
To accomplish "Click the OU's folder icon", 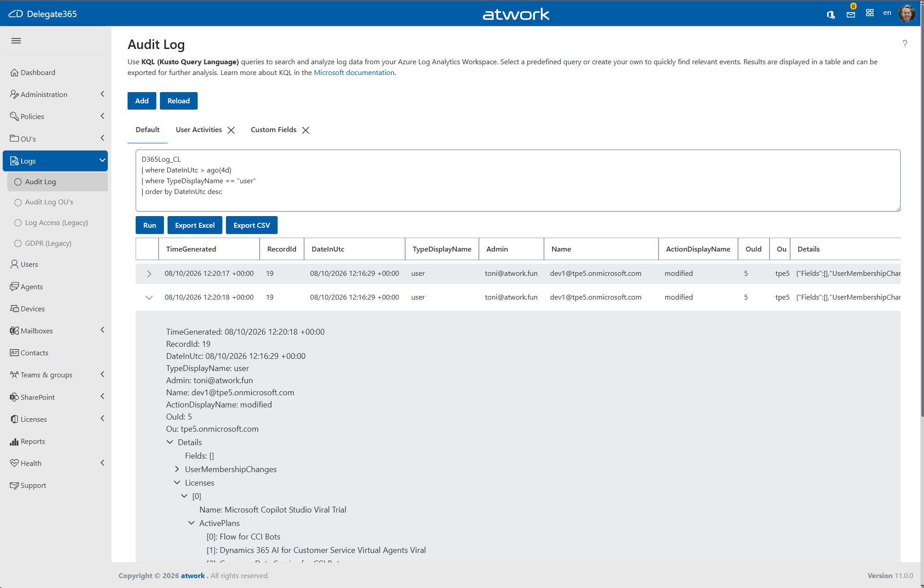I will coord(14,138).
